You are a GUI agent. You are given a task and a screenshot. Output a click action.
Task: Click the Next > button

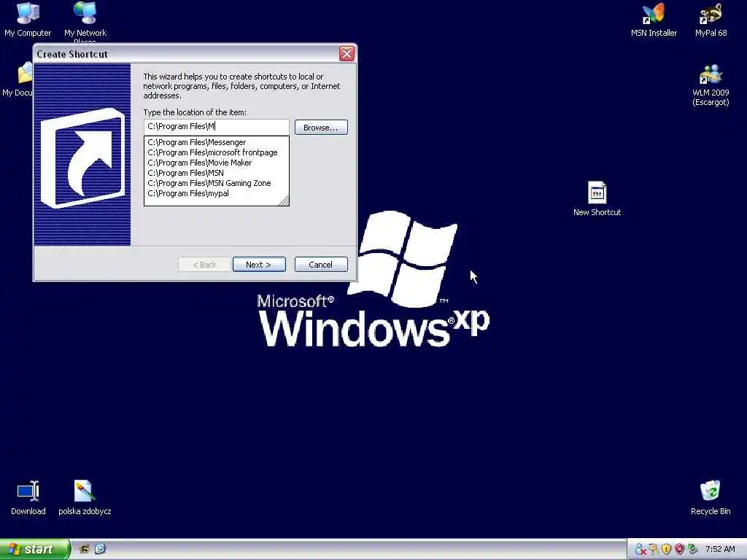(259, 265)
